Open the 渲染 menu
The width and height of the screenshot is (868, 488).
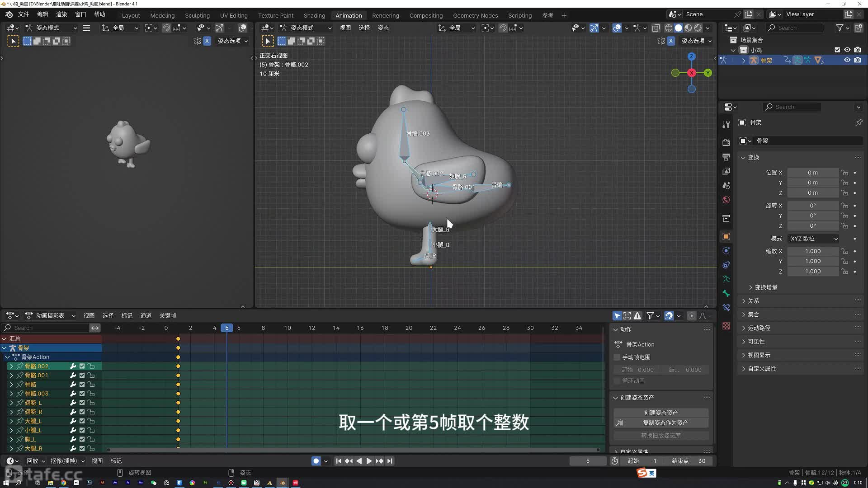(61, 14)
